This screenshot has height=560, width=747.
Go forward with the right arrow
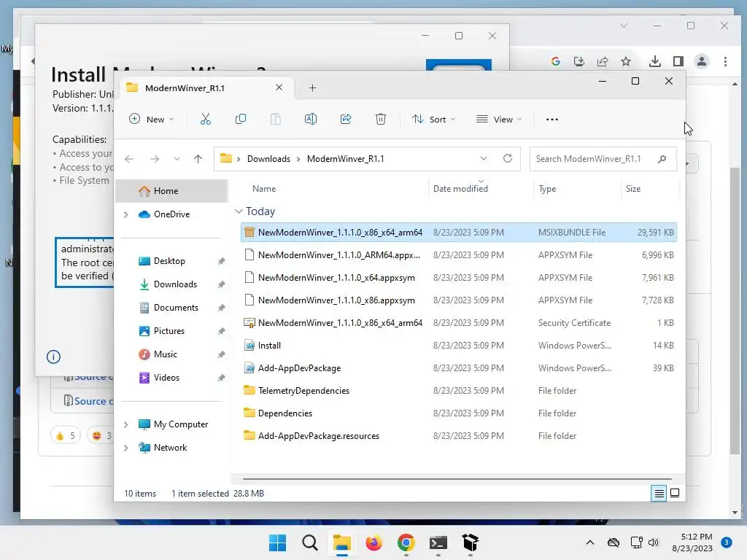[155, 159]
